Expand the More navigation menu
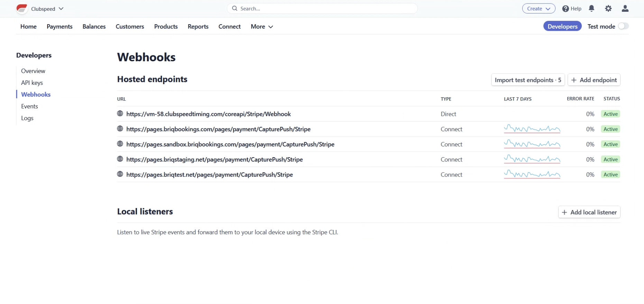Screen dimensions: 644x304 coord(262,27)
